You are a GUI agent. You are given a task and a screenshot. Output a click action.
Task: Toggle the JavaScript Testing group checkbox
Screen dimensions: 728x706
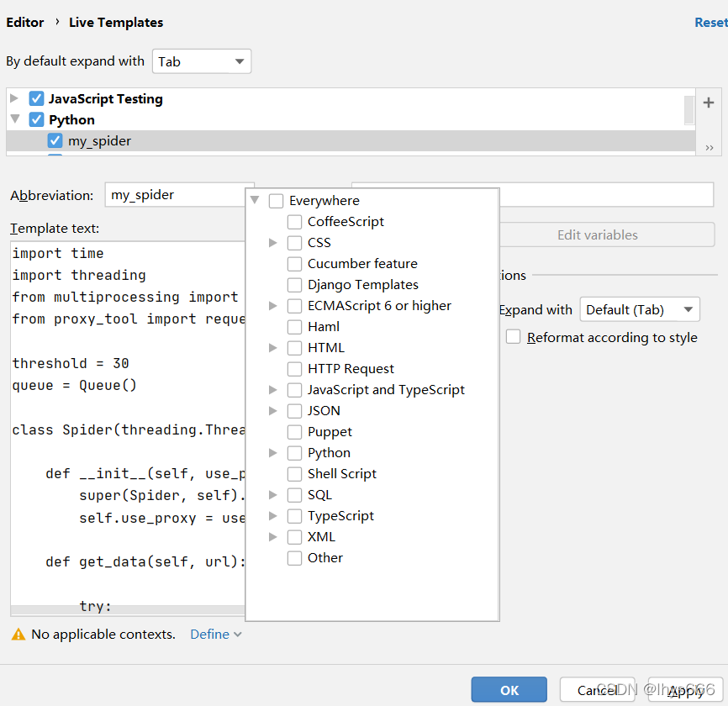click(x=36, y=99)
